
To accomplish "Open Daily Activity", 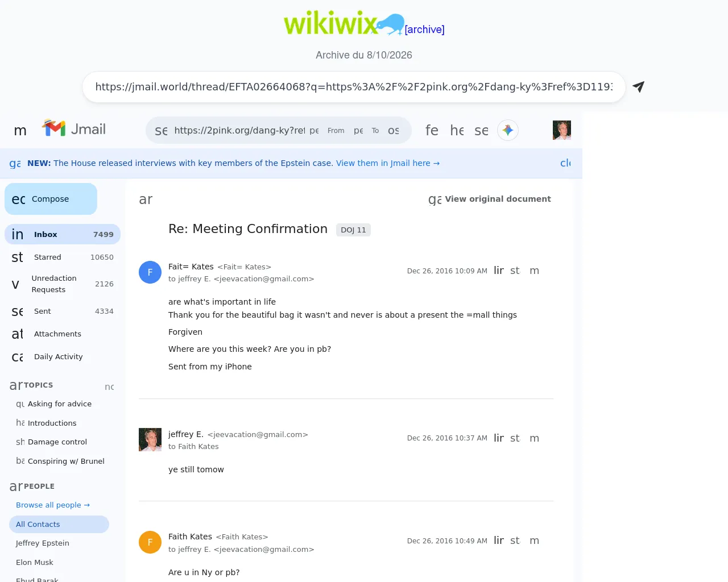I will (x=63, y=356).
